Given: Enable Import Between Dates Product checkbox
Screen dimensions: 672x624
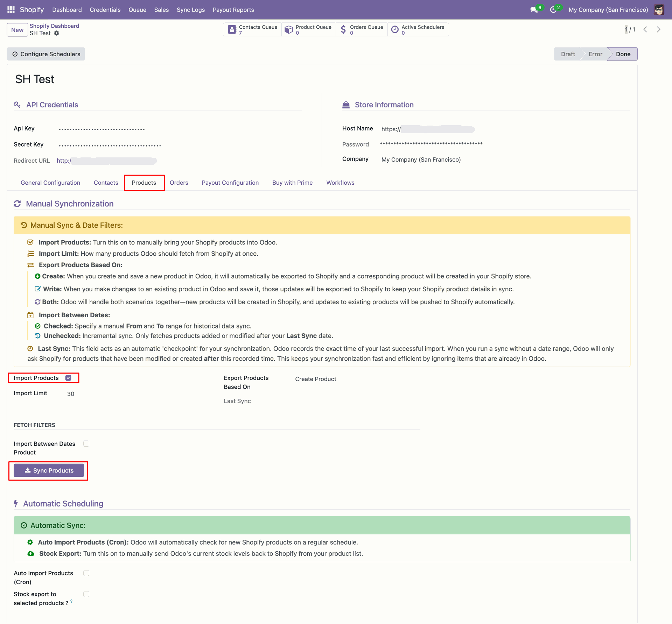Looking at the screenshot, I should coord(86,444).
